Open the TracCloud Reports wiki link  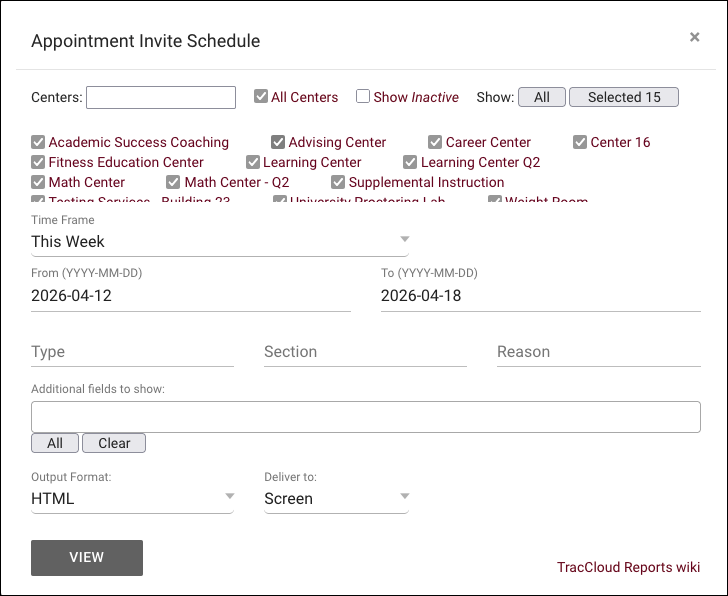(628, 567)
